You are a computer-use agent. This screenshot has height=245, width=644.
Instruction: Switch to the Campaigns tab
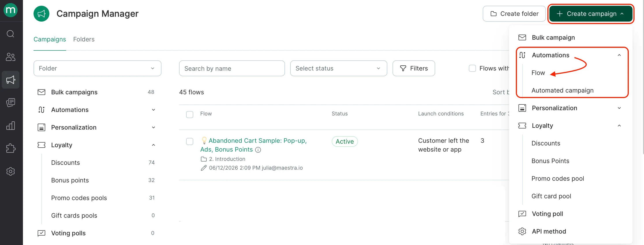click(x=50, y=39)
